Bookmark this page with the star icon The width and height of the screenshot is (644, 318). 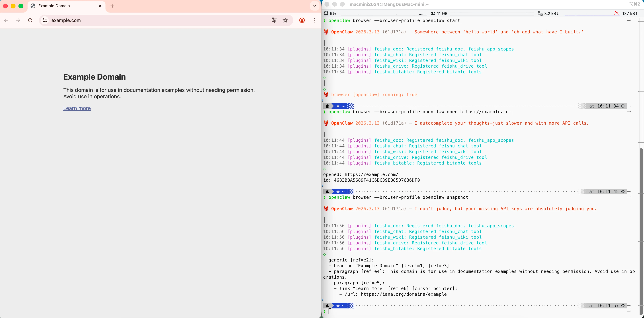(x=285, y=20)
